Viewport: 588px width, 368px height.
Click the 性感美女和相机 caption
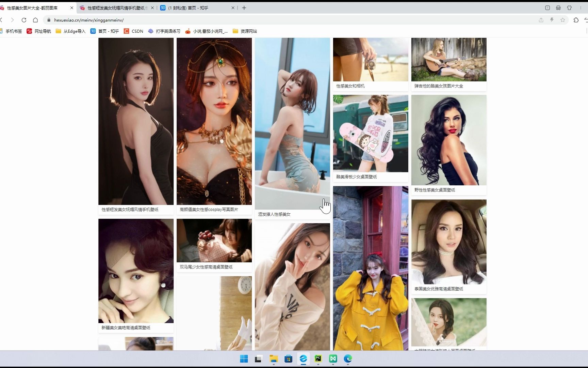[x=350, y=86]
